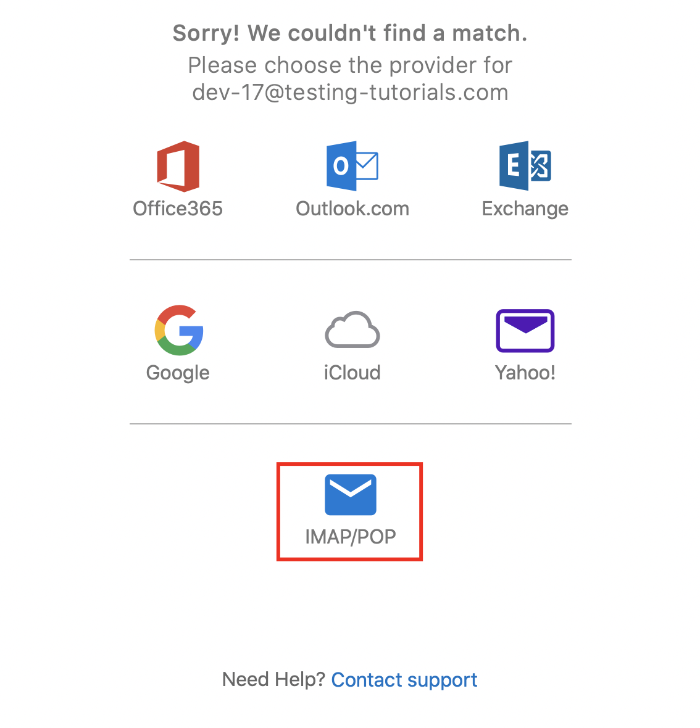Click the divider line below the Office365 row
Viewport: 700px width, 728px height.
point(350,260)
